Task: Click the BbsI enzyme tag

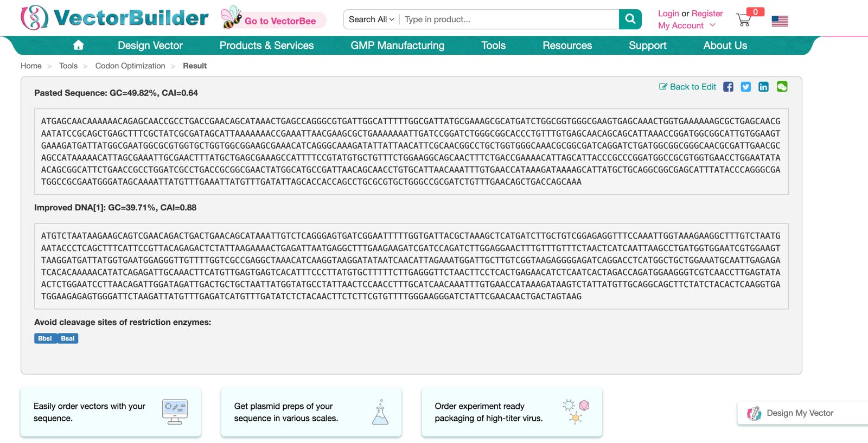Action: coord(45,338)
